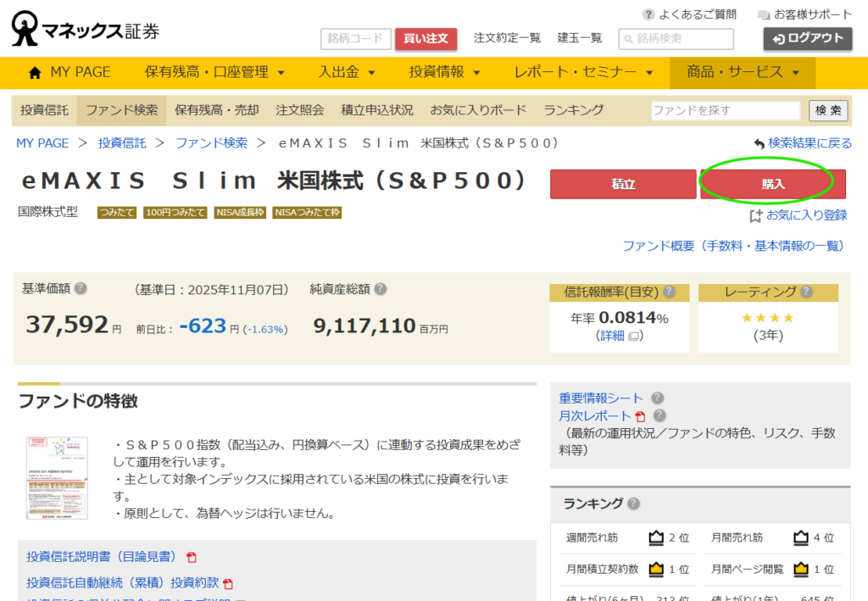Click the Monex Securities logo
868x601 pixels.
85,31
